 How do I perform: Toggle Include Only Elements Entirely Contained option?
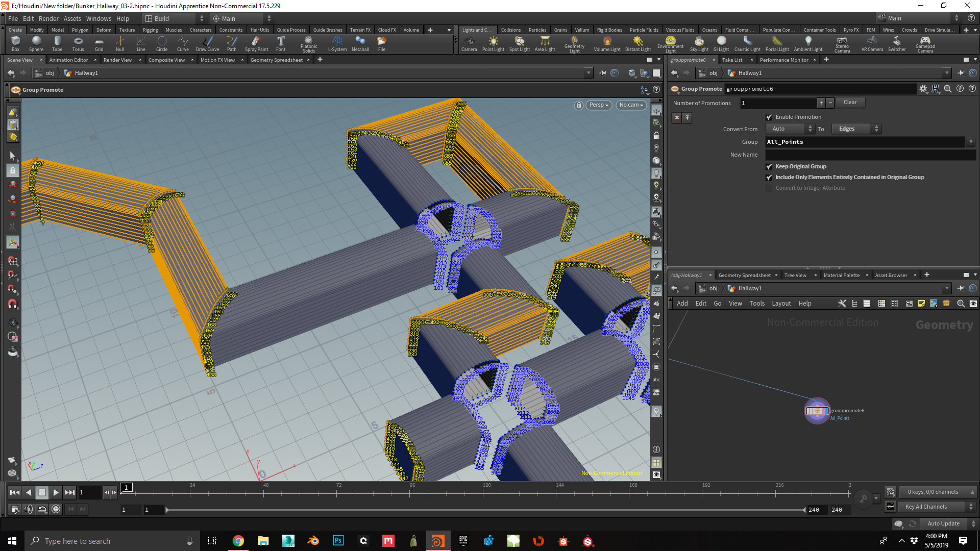pos(769,178)
